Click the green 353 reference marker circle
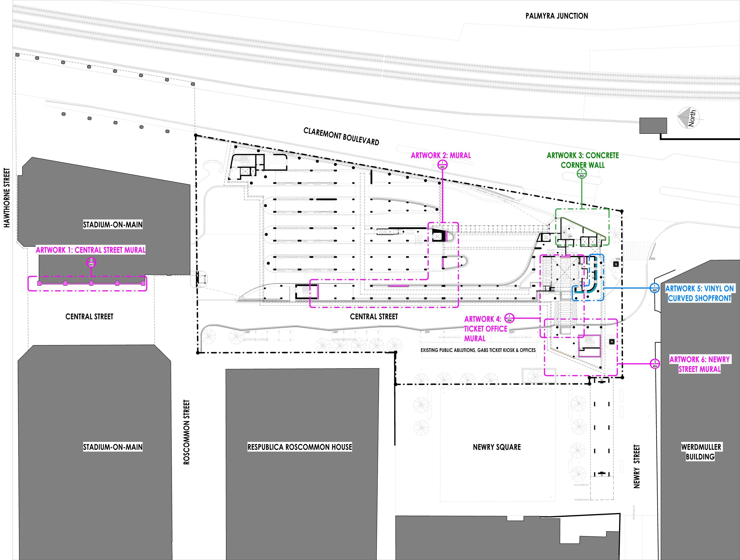This screenshot has height=560, width=740. click(x=581, y=173)
